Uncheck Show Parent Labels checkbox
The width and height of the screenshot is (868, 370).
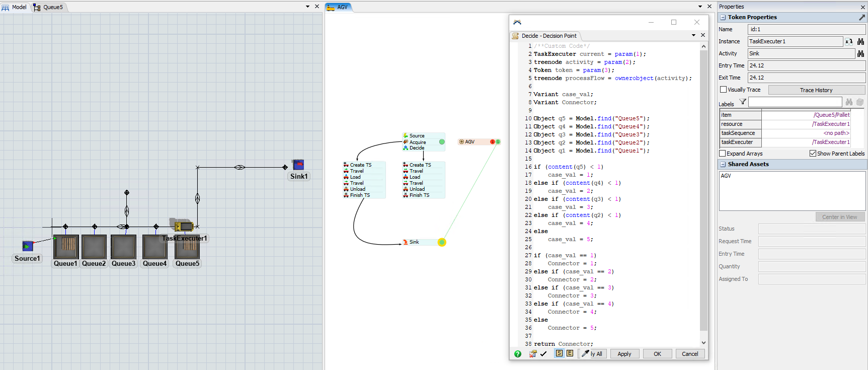[x=813, y=154]
